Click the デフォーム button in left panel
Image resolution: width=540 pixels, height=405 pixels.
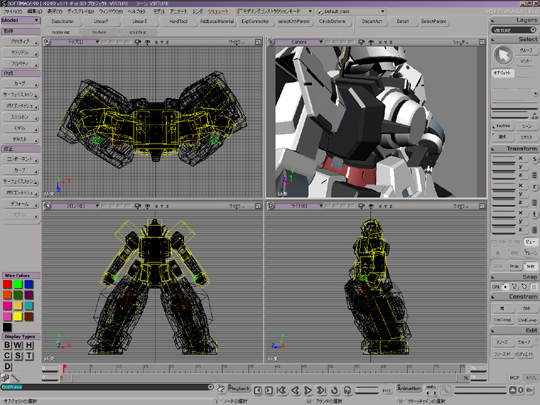coord(20,204)
